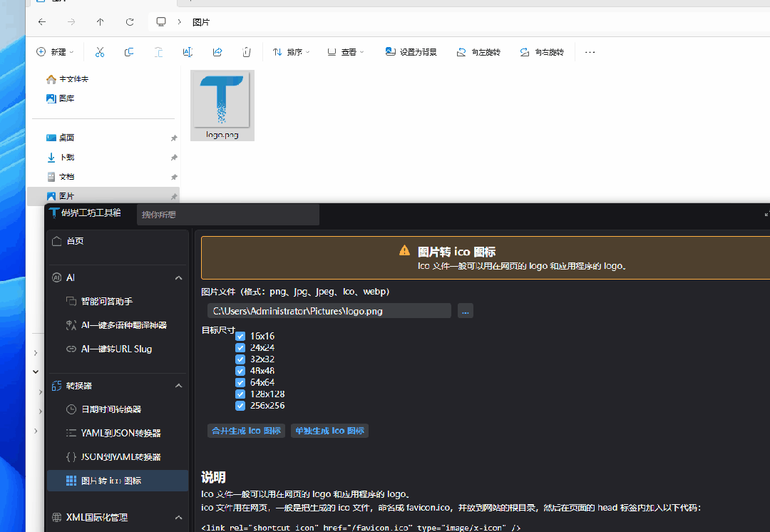770x532 pixels.
Task: Click the globe icon beside XML国际化管理
Action: [56, 517]
